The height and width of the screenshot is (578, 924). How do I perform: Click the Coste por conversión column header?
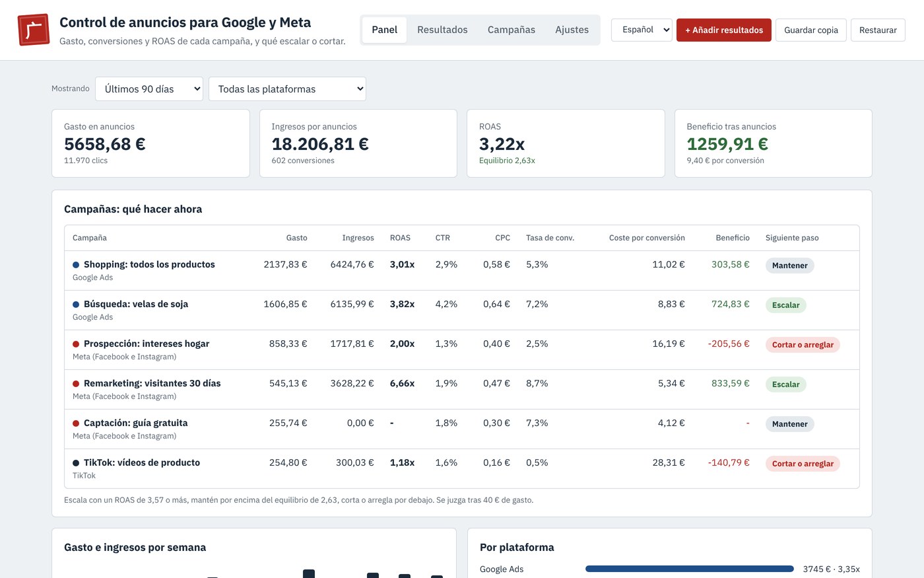coord(647,238)
